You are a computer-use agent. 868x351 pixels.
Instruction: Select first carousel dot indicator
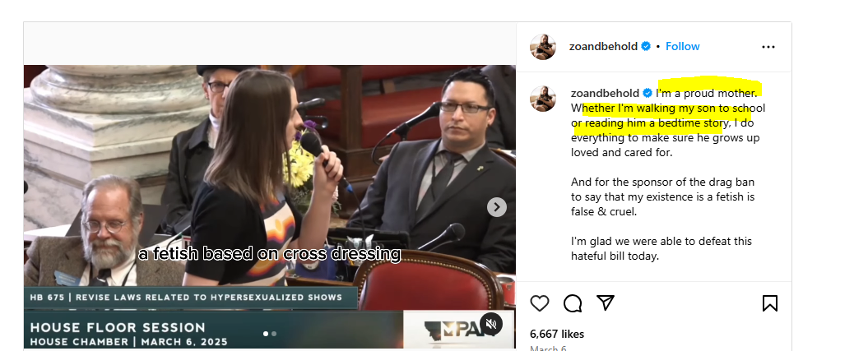tap(266, 334)
